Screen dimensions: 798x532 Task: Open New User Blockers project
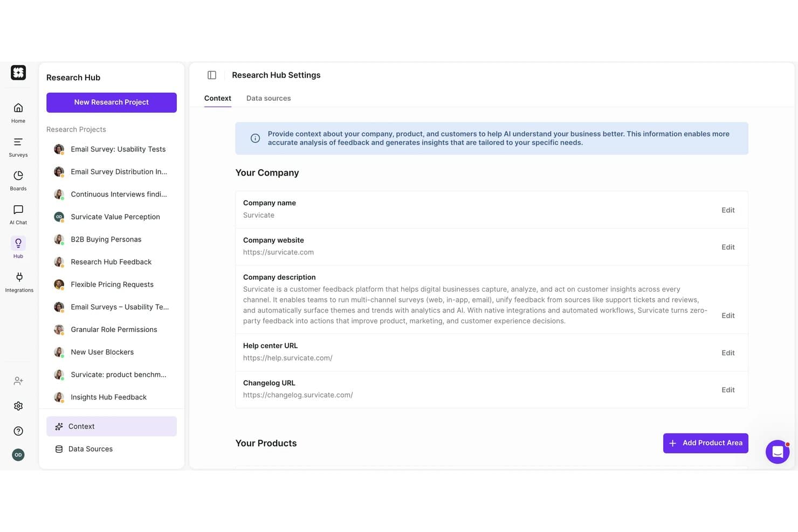pos(112,353)
